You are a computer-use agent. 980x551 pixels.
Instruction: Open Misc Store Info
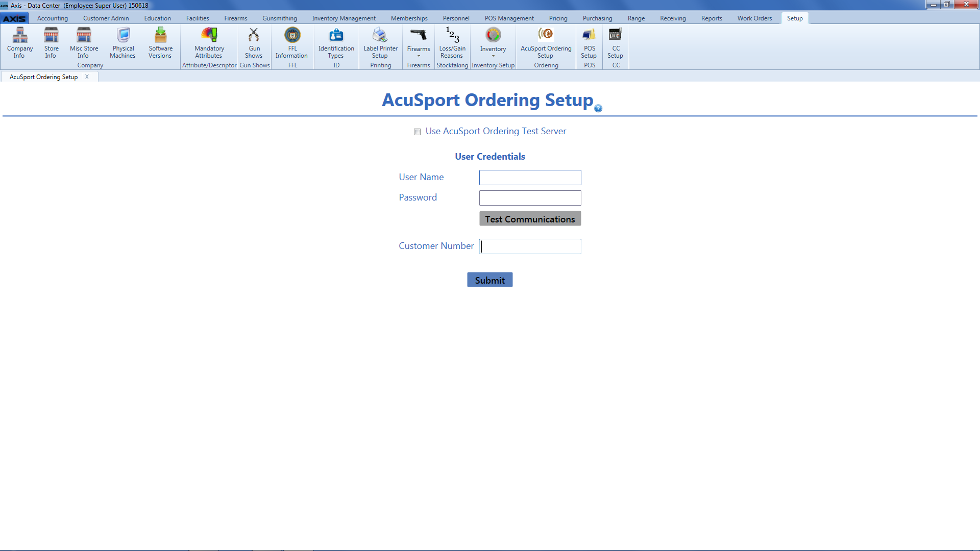[x=84, y=43]
